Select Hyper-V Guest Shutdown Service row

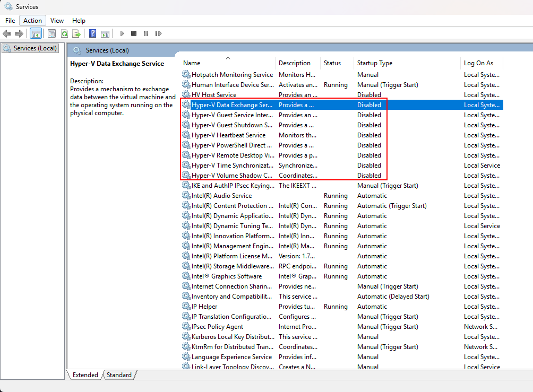342,125
